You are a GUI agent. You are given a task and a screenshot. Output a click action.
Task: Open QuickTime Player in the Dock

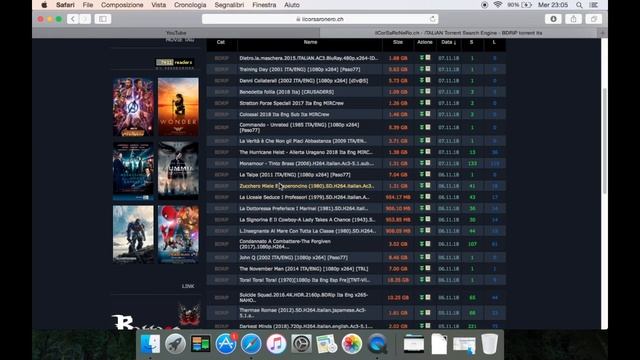[377, 344]
